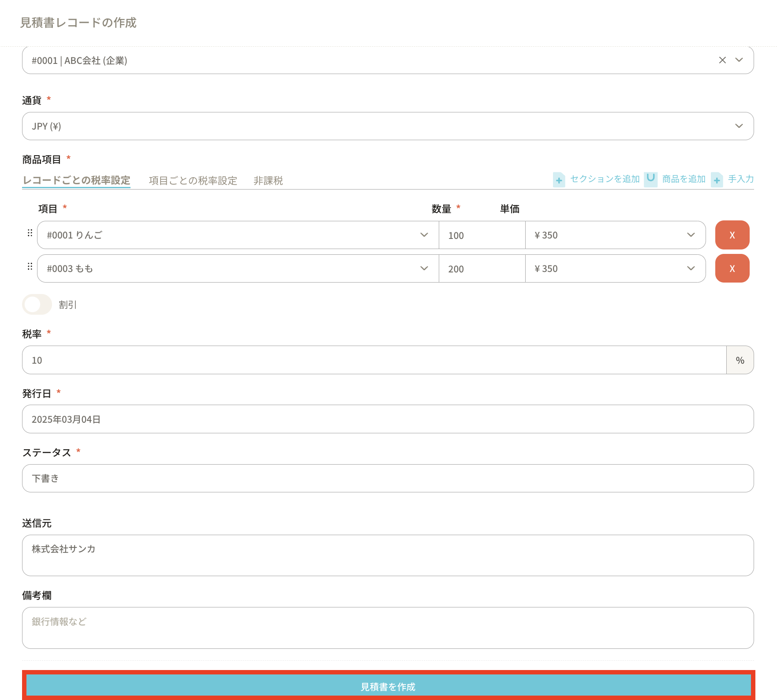Remove the りんご line item
Image resolution: width=777 pixels, height=700 pixels.
732,235
